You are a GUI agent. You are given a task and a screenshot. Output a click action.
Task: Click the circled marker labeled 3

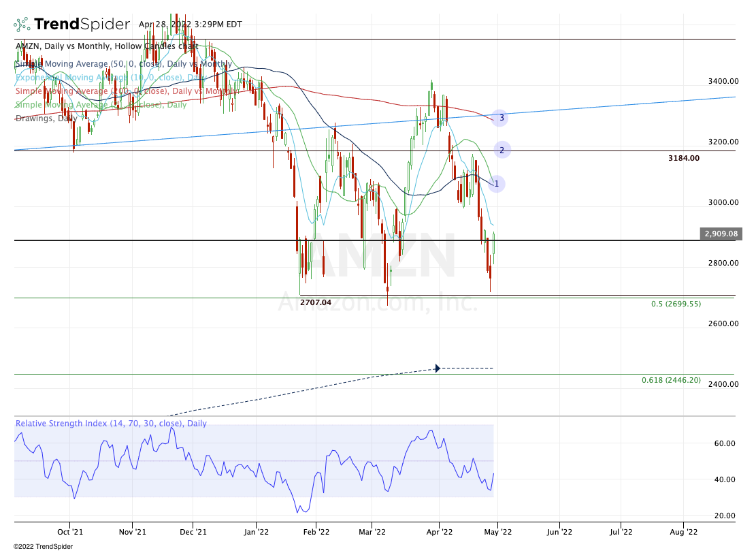click(500, 118)
